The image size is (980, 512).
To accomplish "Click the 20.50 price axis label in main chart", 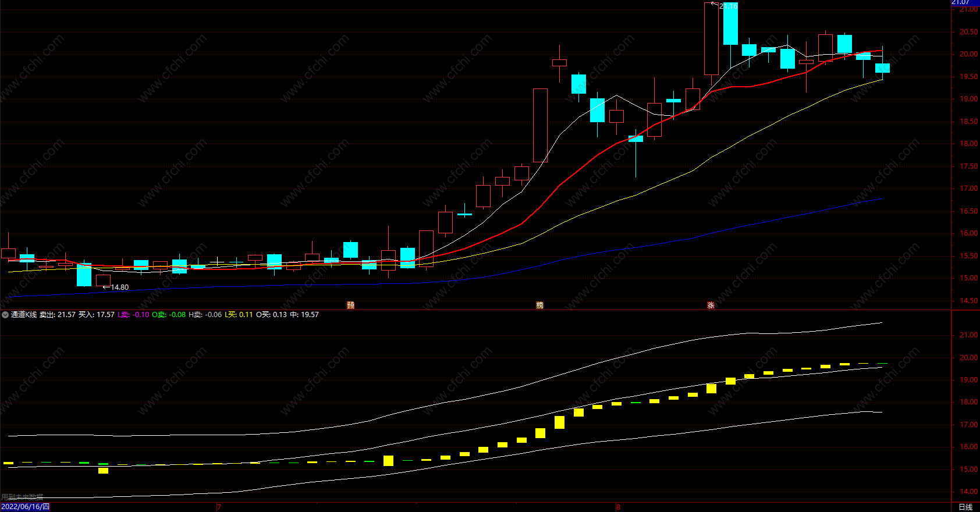I will [969, 32].
